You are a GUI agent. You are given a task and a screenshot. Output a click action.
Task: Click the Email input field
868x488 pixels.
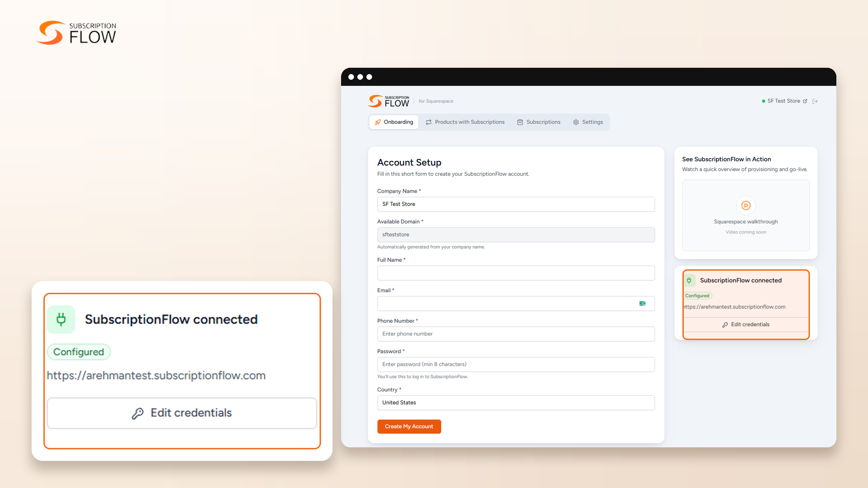coord(516,303)
